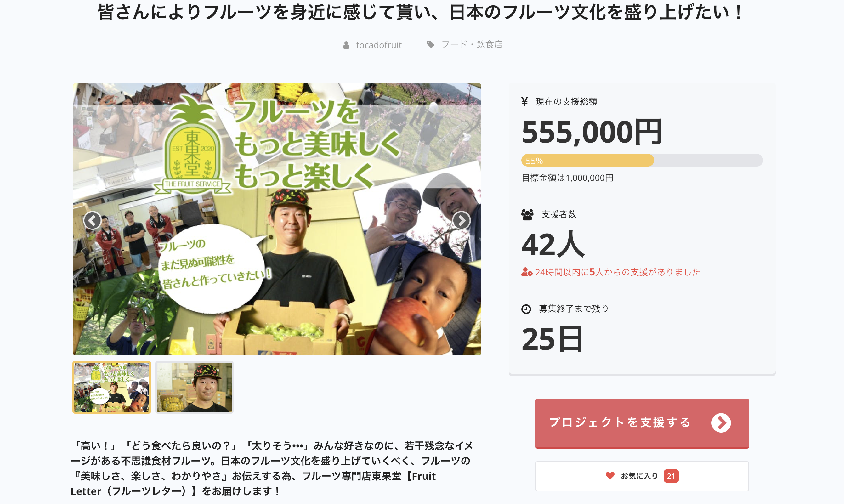Click the arrow circle in support button
The image size is (844, 504).
click(721, 423)
